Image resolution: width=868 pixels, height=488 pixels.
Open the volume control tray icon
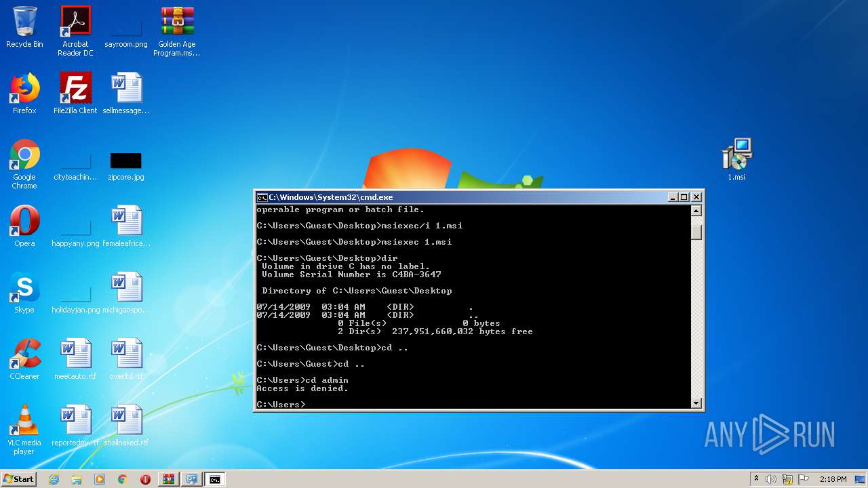pos(771,479)
